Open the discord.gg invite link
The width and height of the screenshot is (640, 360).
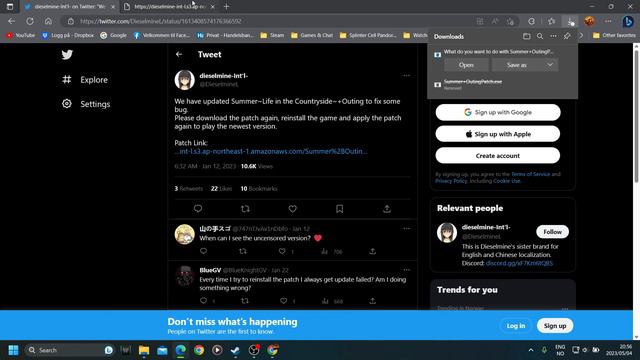(519, 263)
